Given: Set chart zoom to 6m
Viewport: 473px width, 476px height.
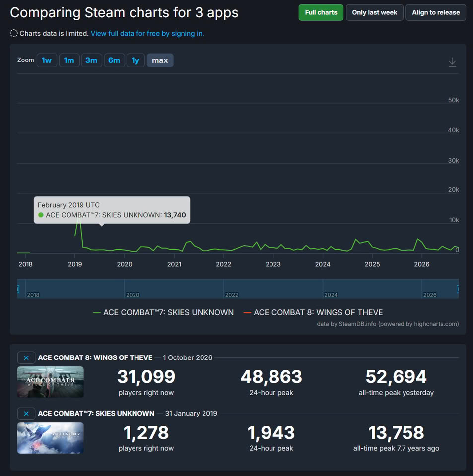Looking at the screenshot, I should tap(114, 60).
